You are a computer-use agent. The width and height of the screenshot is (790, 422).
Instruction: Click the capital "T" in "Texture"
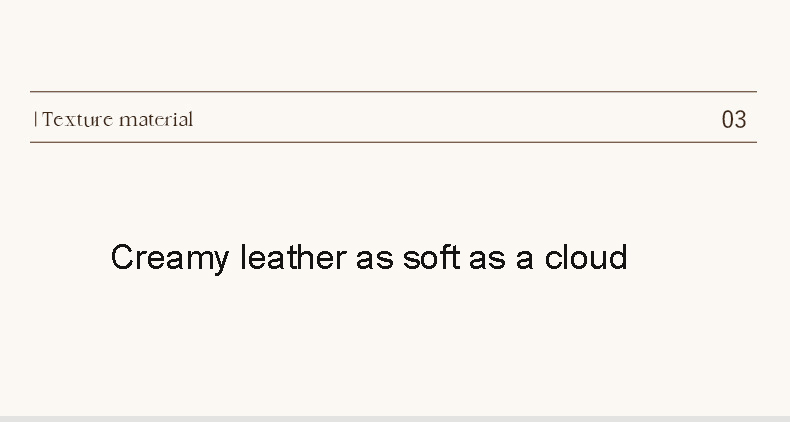[48, 120]
